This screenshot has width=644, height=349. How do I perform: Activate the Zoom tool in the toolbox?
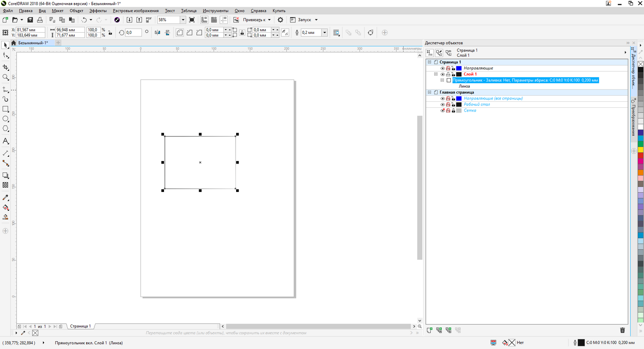(6, 77)
